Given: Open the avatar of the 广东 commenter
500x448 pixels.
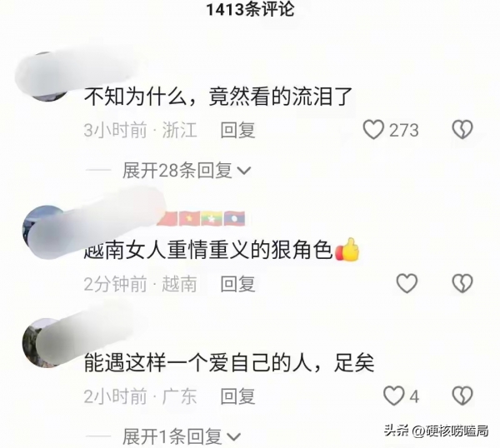Looking at the screenshot, I should tap(47, 342).
